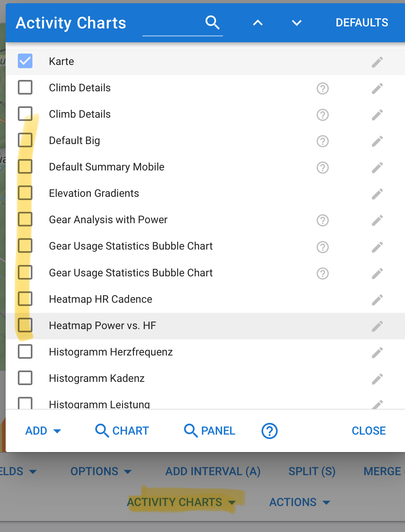Click the down chevron arrow in header
Image resolution: width=405 pixels, height=532 pixels.
click(297, 23)
